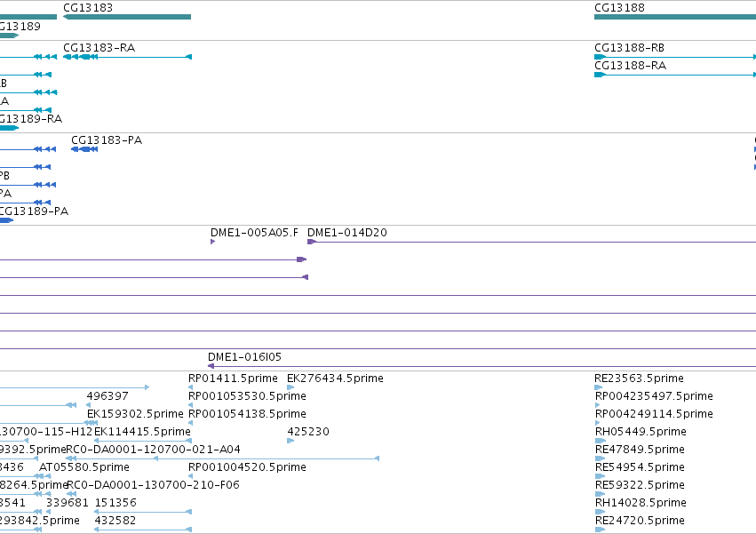756x534 pixels.
Task: Click the 151356 feature line
Action: point(143,512)
